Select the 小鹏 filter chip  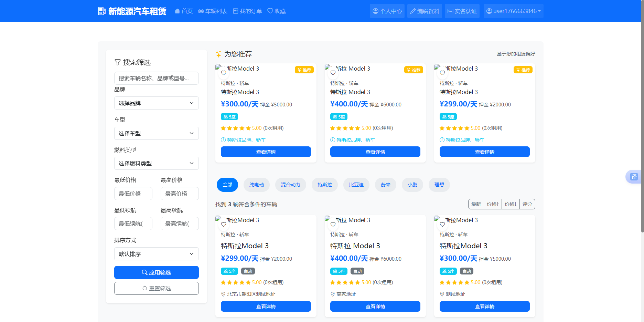412,185
